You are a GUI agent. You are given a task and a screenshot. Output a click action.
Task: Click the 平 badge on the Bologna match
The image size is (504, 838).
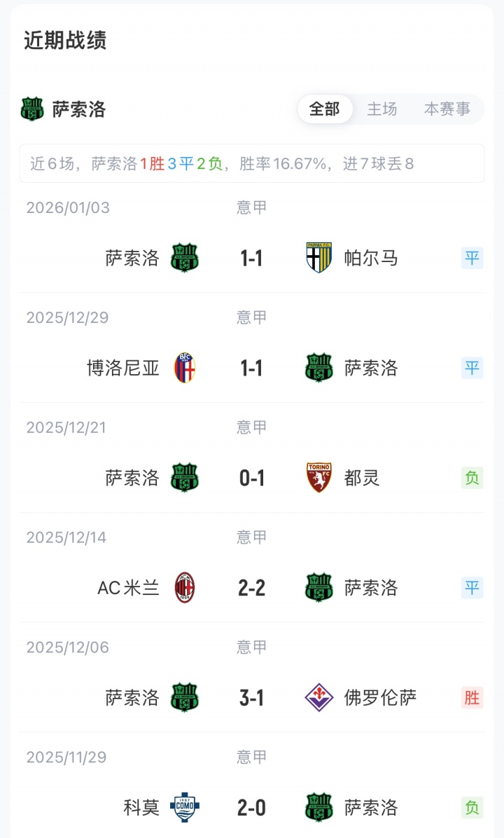472,368
